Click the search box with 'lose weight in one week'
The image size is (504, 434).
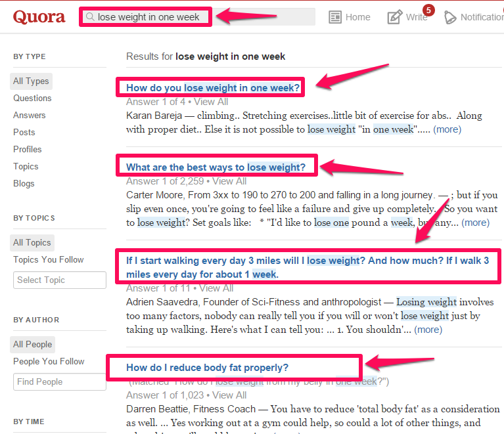198,16
